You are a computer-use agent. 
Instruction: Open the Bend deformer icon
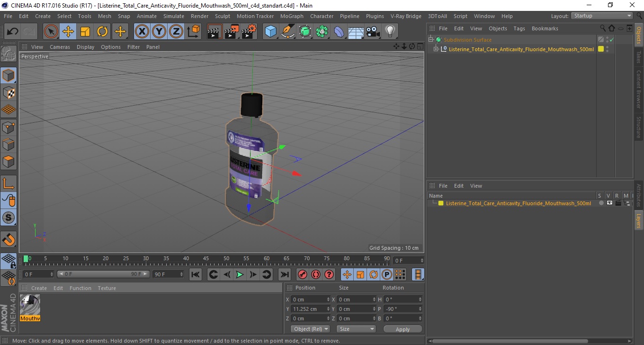pos(339,32)
